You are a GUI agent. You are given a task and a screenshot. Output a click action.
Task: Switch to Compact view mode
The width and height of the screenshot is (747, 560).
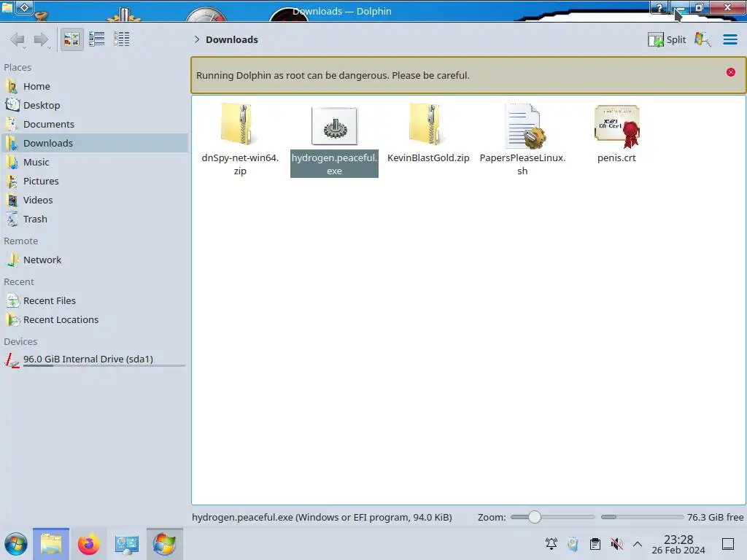coord(97,39)
